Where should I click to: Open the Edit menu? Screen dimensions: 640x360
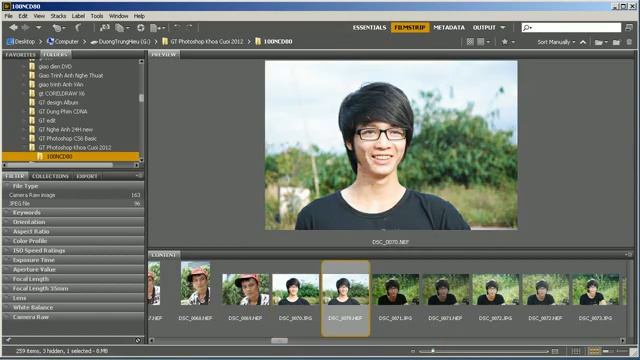[23, 16]
